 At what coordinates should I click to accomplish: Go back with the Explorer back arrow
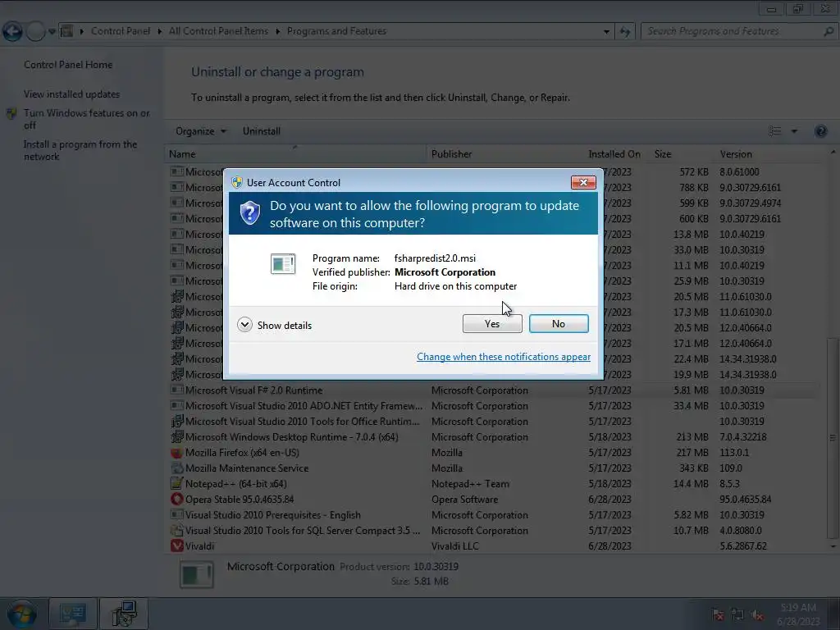click(x=11, y=31)
